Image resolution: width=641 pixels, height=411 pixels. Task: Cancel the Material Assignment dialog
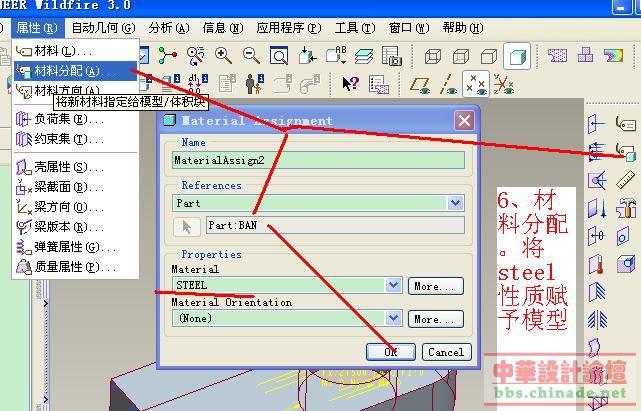pos(446,352)
